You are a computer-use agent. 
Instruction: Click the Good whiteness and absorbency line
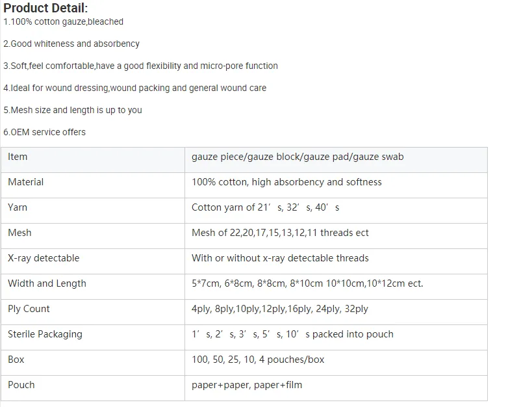(71, 44)
